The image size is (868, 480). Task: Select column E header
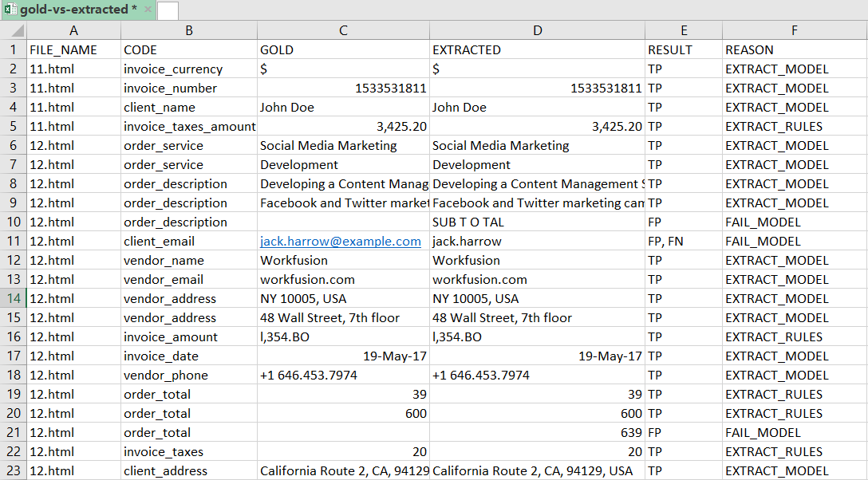(x=684, y=30)
